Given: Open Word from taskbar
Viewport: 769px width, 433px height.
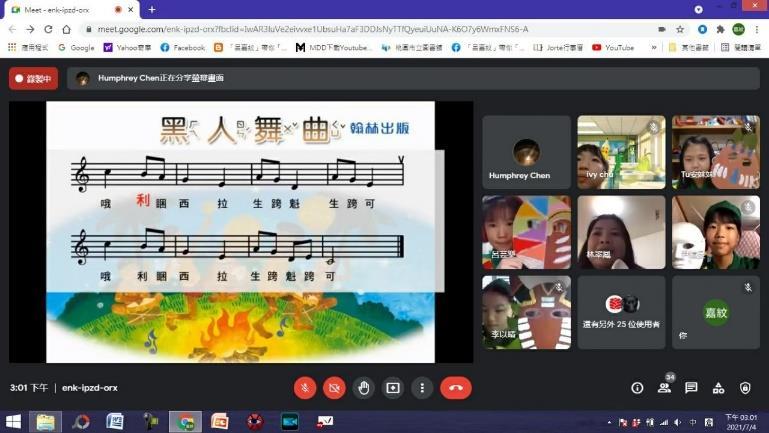Looking at the screenshot, I should [115, 422].
